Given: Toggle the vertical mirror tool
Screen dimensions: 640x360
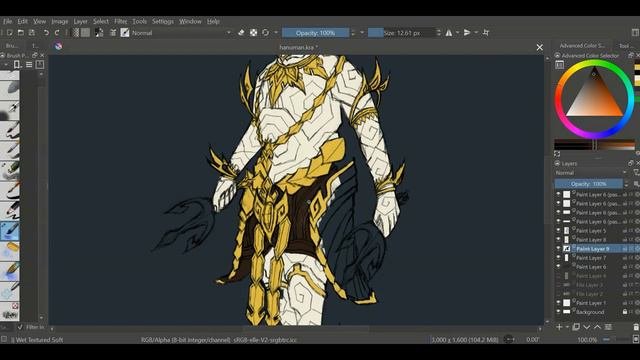Looking at the screenshot, I should pyautogui.click(x=467, y=33).
